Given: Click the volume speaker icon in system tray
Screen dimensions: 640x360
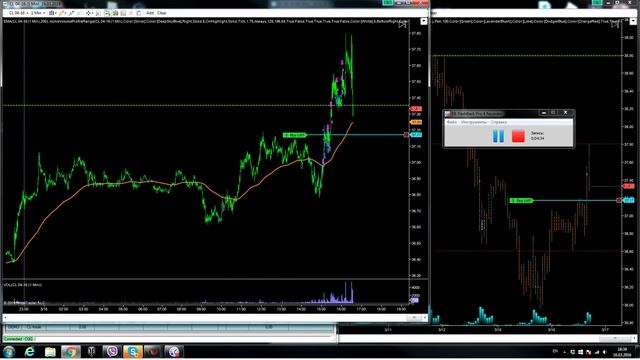Looking at the screenshot, I should [x=605, y=352].
